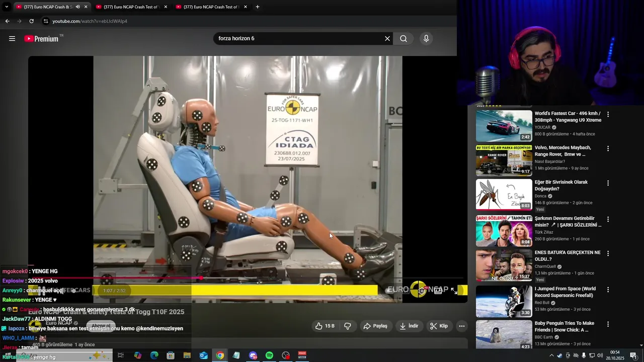Open site information icon in address bar
This screenshot has width=644, height=362.
pyautogui.click(x=45, y=21)
